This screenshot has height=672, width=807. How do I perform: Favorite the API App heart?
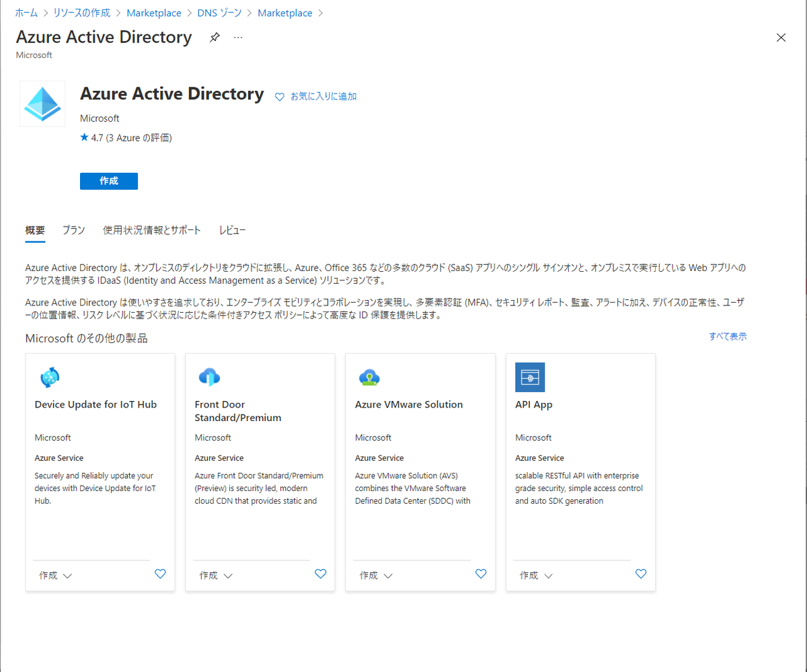pyautogui.click(x=641, y=574)
